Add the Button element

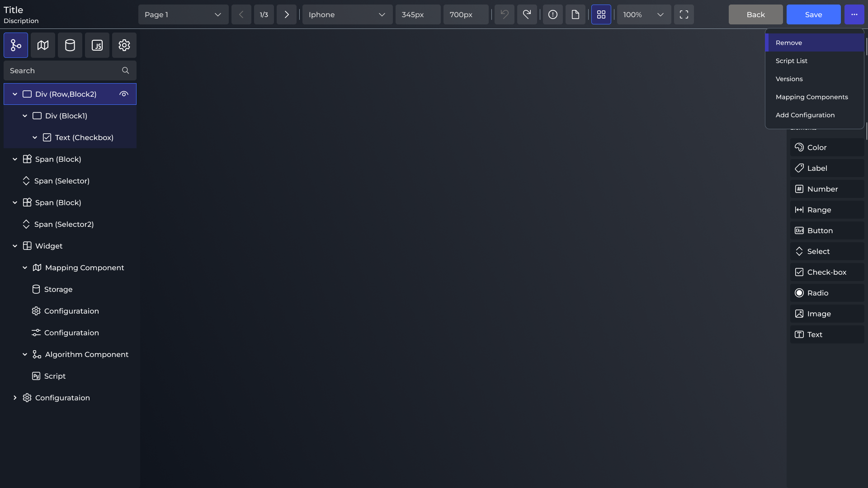(827, 230)
